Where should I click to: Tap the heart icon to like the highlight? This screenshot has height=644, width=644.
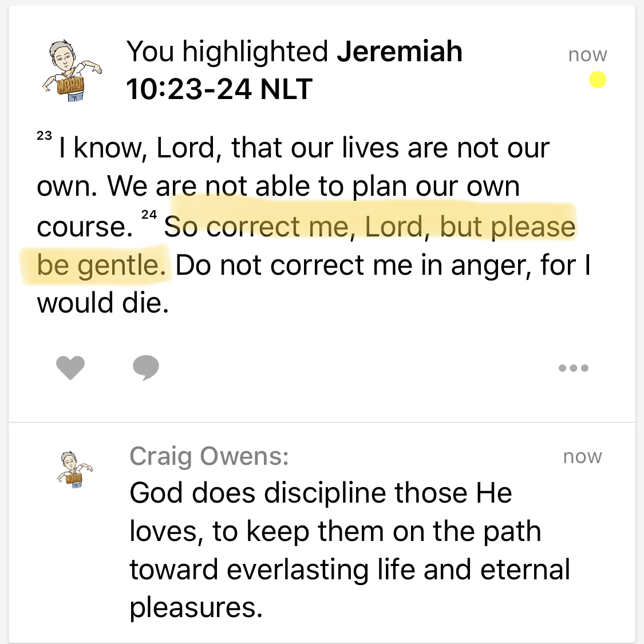(70, 368)
